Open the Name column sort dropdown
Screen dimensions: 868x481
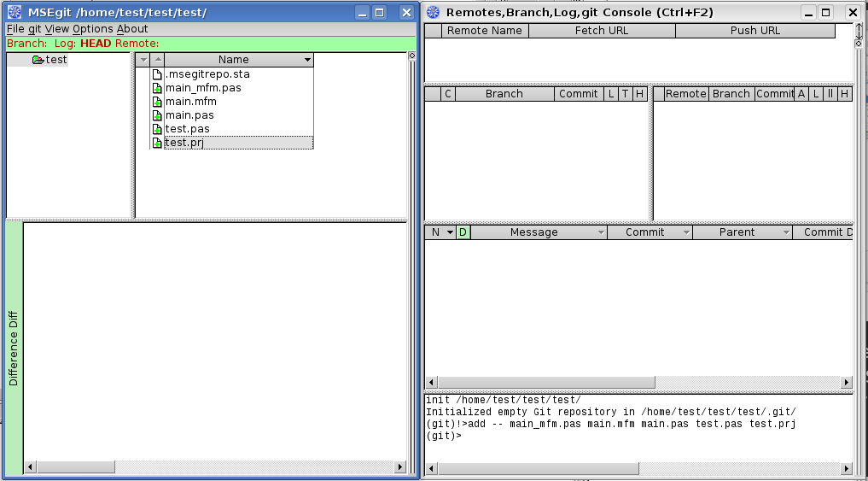click(x=307, y=60)
